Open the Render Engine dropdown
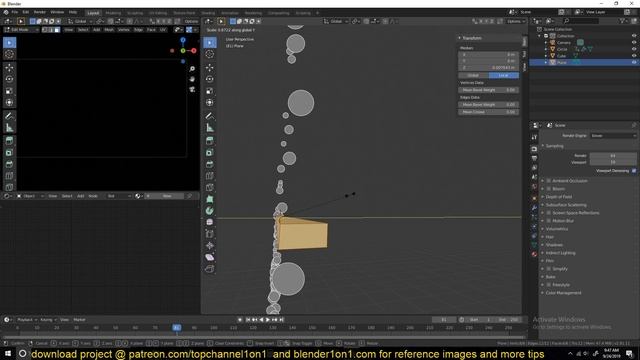Viewport: 640px width, 360px height. tap(613, 136)
